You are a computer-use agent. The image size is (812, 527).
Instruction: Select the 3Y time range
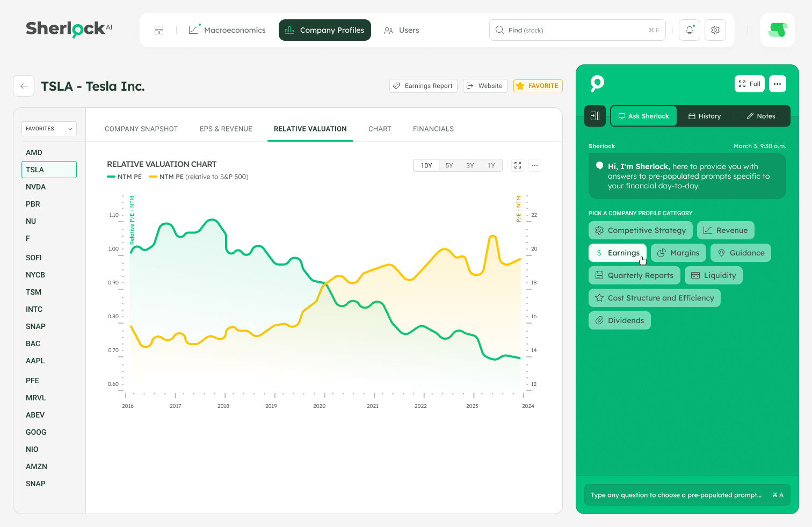tap(470, 165)
